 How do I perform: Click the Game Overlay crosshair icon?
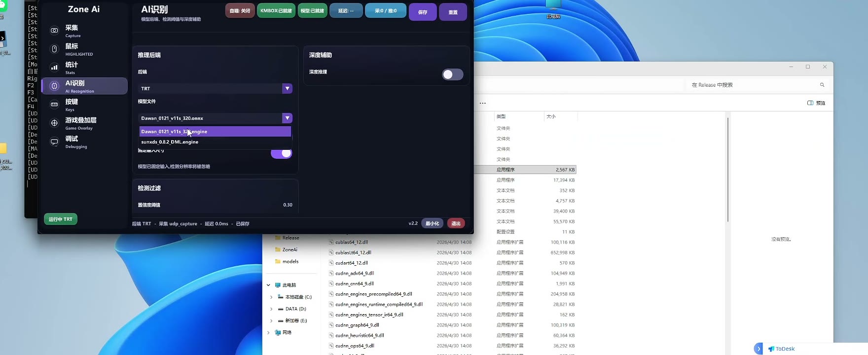[x=54, y=123]
